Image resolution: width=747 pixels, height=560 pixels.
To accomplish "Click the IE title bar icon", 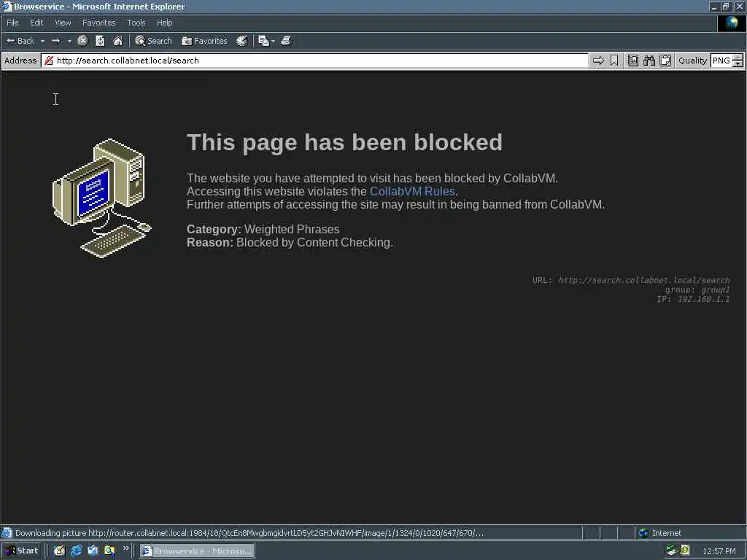I will [x=7, y=6].
